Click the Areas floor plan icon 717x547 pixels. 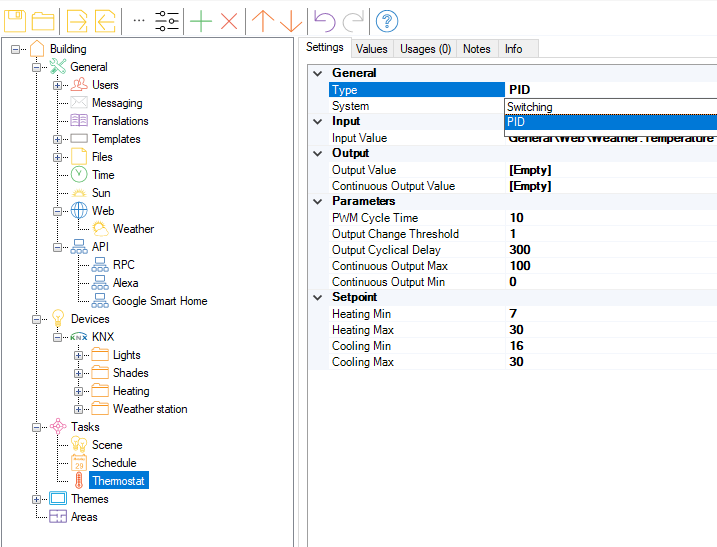[58, 516]
